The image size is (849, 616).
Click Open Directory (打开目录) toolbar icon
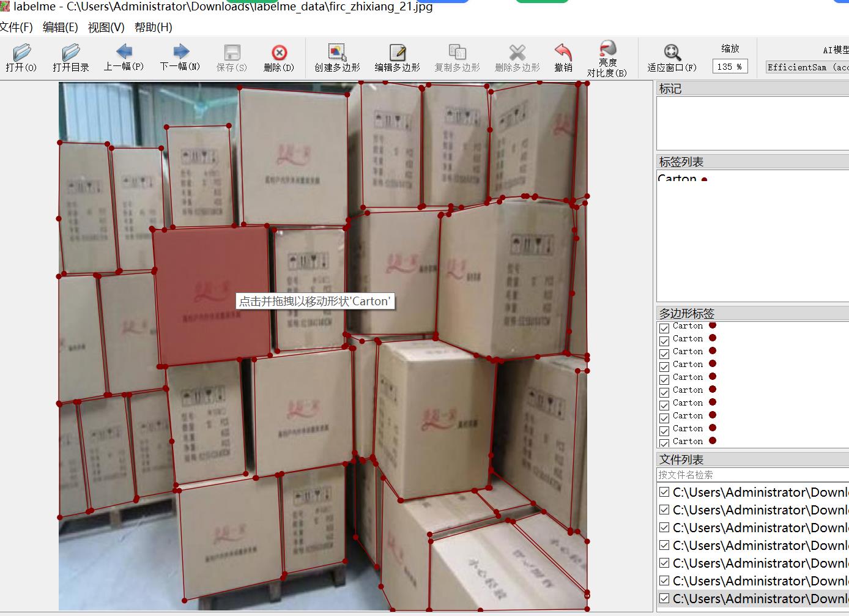[71, 53]
